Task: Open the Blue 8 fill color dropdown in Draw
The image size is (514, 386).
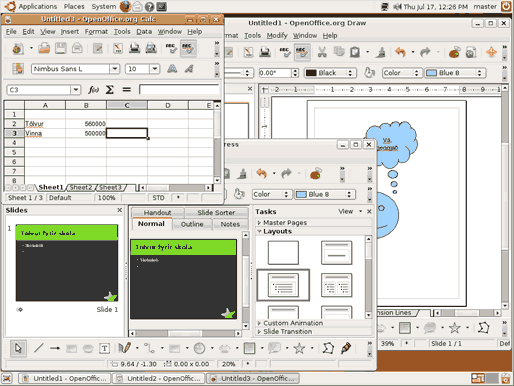Action: [479, 73]
